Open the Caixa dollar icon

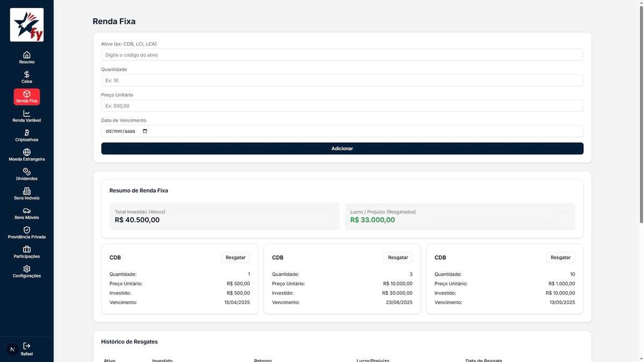tap(27, 74)
